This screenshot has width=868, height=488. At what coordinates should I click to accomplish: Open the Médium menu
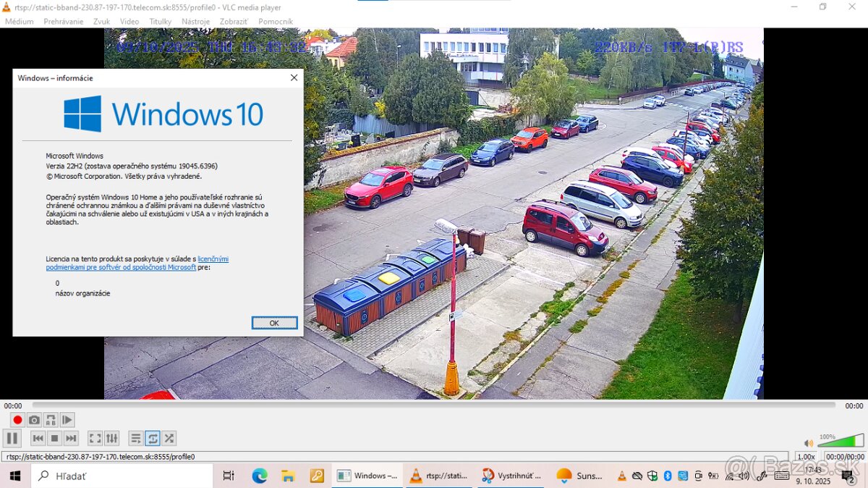tap(19, 21)
